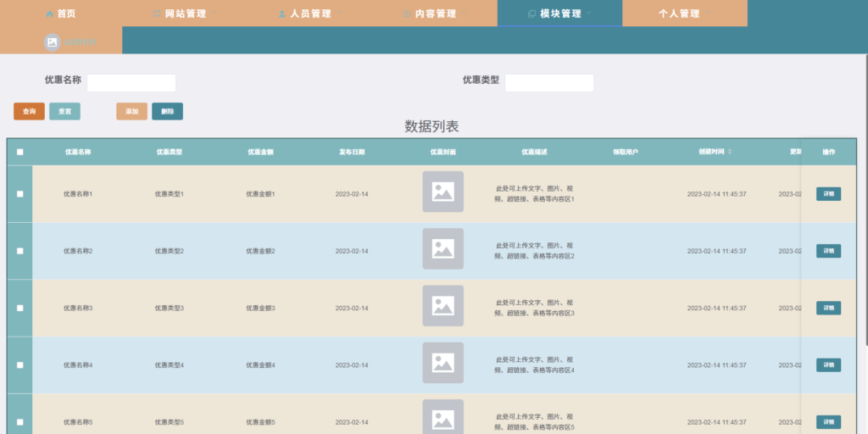Viewport: 868px width, 434px height.
Task: Click the 优惠金额 column header
Action: pos(260,152)
